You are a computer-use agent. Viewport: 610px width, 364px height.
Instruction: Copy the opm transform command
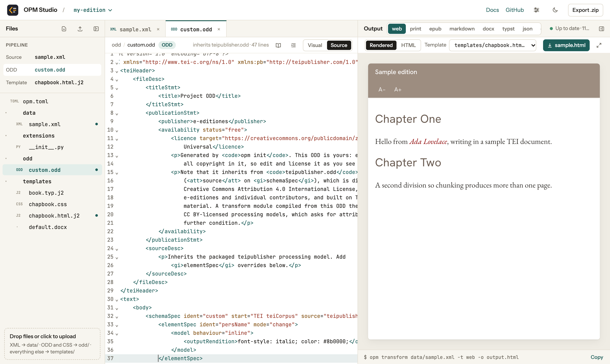coord(596,357)
